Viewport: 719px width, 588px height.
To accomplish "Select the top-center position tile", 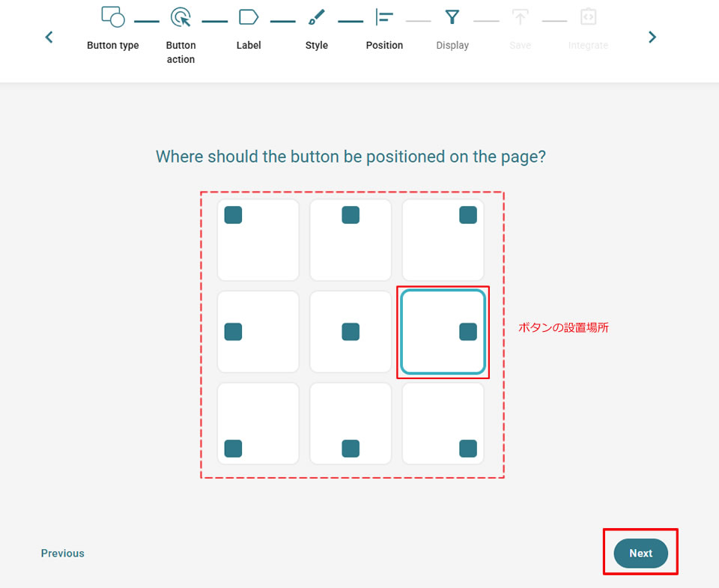I will click(350, 240).
